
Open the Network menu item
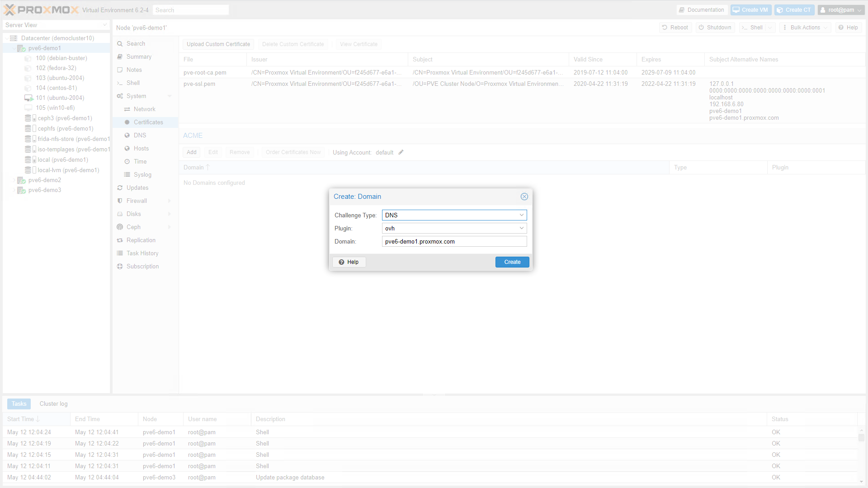tap(145, 109)
